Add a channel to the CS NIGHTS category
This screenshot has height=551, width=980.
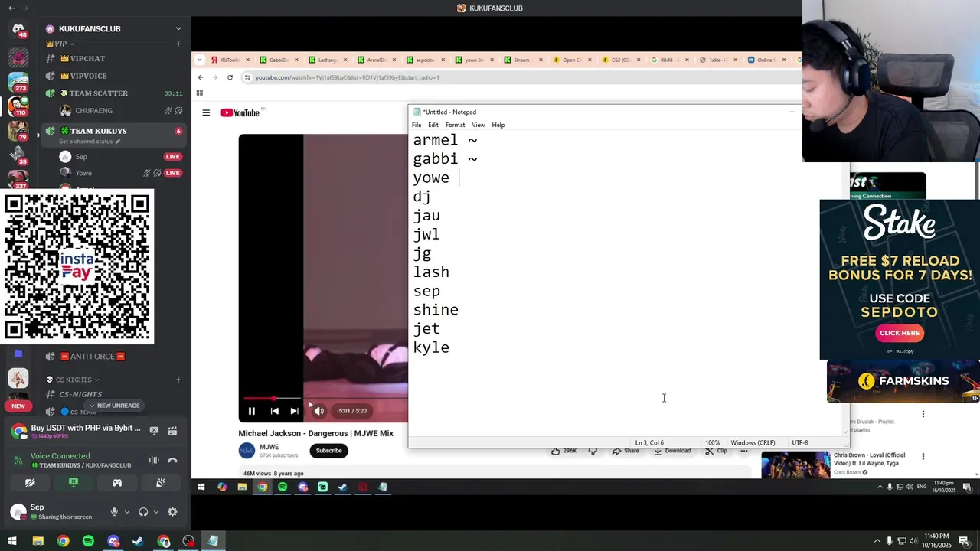178,380
